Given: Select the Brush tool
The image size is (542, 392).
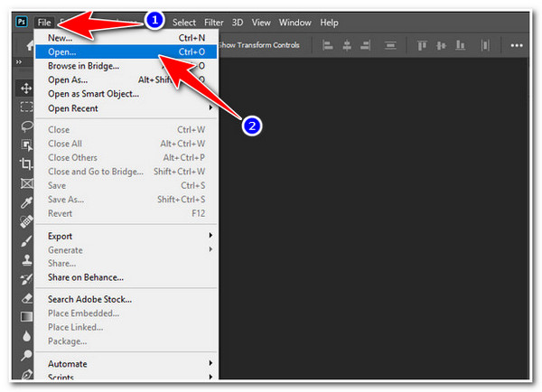Looking at the screenshot, I should point(26,241).
